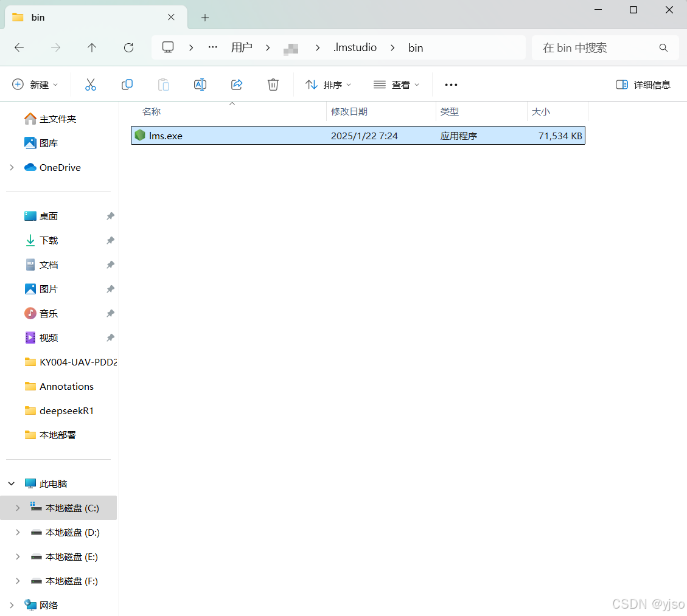Click the search magnifier icon
The image size is (687, 616).
click(663, 47)
